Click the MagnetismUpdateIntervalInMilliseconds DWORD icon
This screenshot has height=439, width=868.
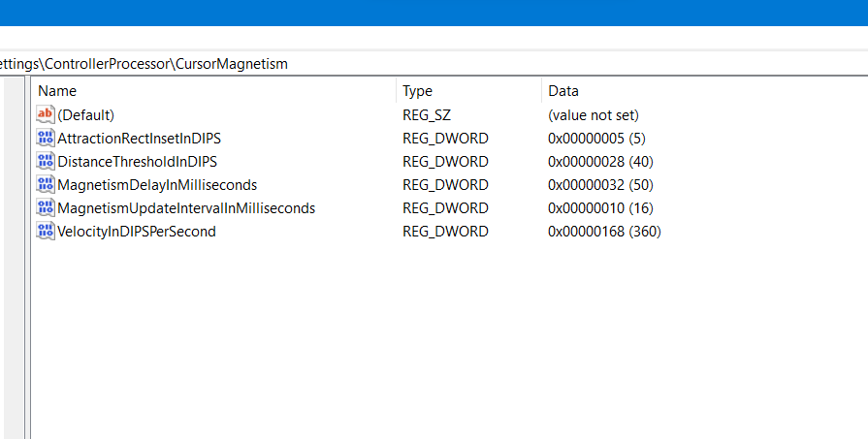coord(46,208)
